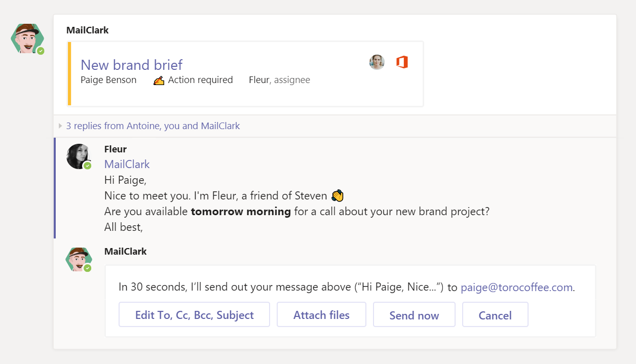Cancel the pending email send
This screenshot has width=636, height=364.
[x=495, y=315]
